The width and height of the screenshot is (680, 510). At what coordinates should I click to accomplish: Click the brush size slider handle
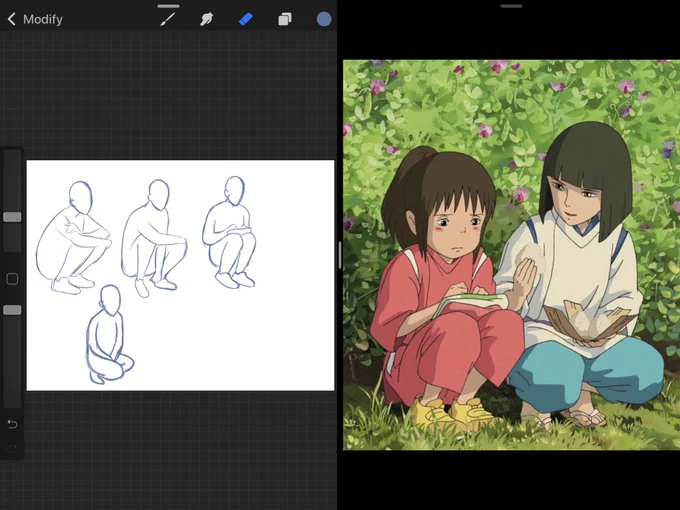[12, 217]
